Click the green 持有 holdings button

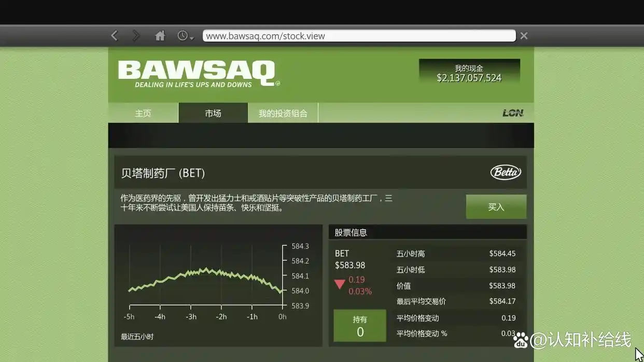[360, 325]
